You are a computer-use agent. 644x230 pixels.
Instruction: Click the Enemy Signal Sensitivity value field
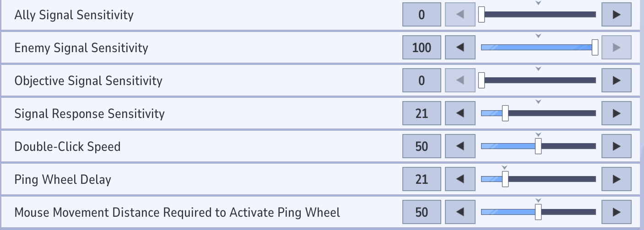(x=422, y=48)
